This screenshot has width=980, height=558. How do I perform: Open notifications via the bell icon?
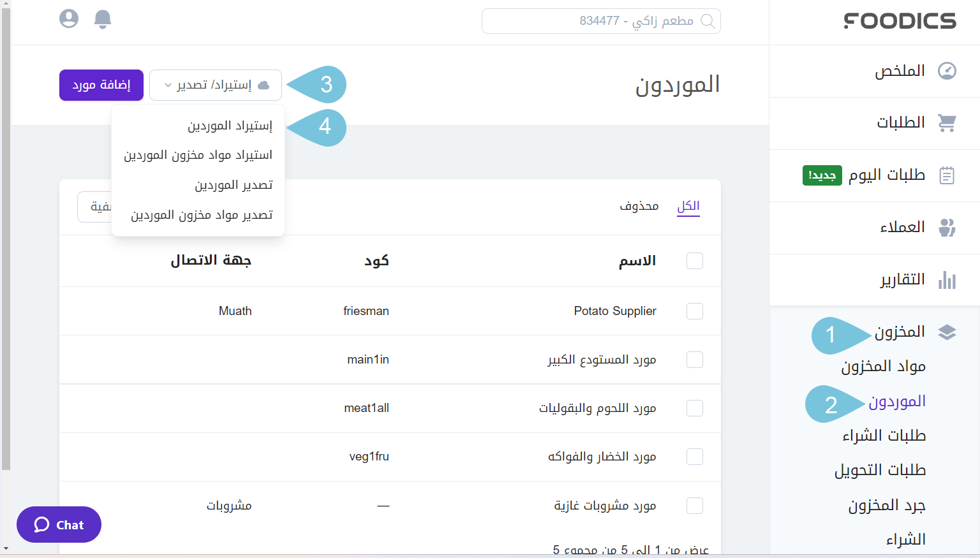click(x=102, y=19)
